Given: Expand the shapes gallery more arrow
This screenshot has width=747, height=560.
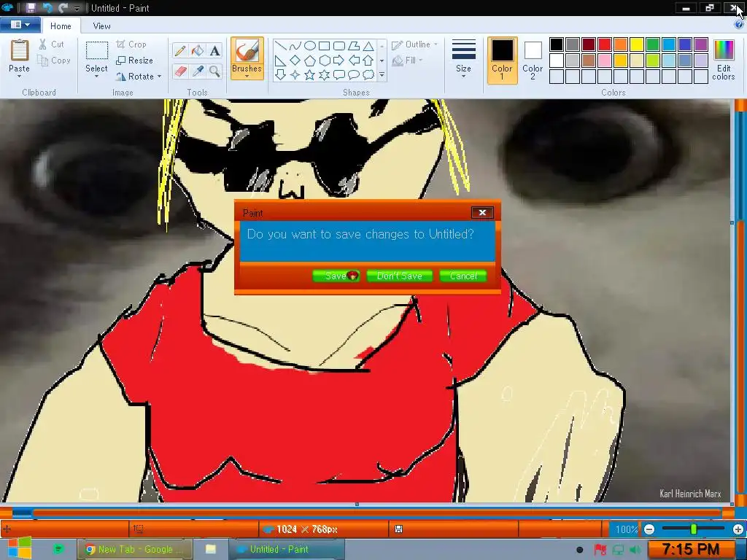Looking at the screenshot, I should tap(382, 75).
